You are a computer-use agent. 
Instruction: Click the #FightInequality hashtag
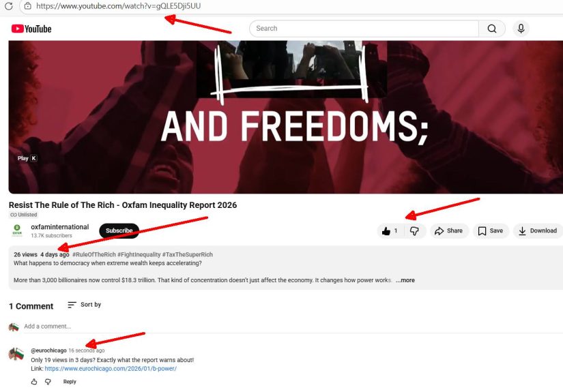click(139, 255)
